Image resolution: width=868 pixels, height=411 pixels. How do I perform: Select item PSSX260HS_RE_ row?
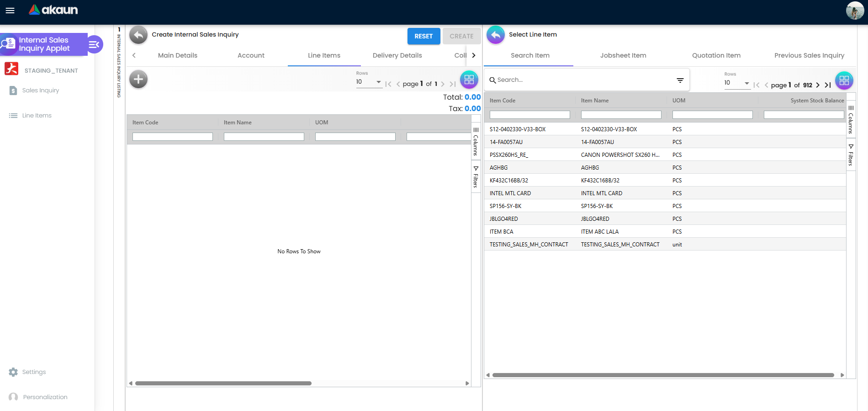665,155
